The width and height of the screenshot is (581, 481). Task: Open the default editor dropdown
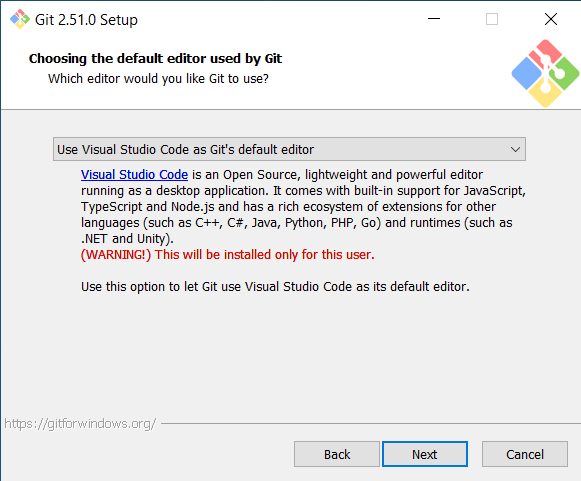click(x=289, y=149)
